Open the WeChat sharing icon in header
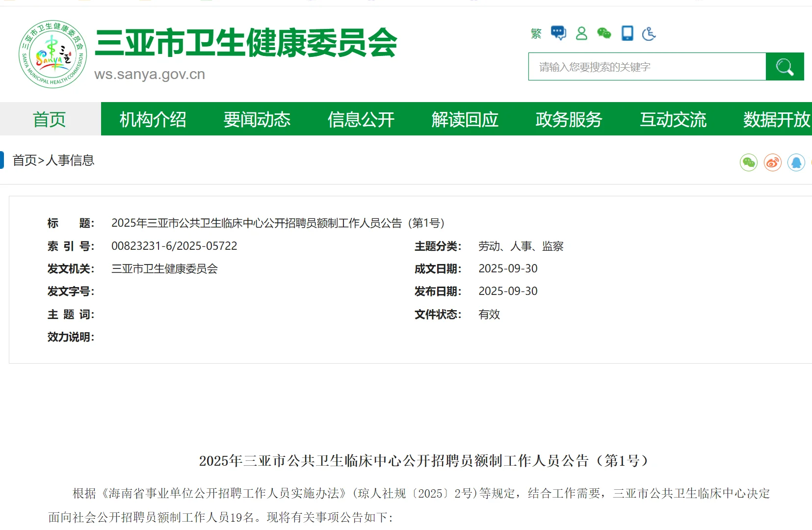Image resolution: width=812 pixels, height=530 pixels. tap(604, 33)
